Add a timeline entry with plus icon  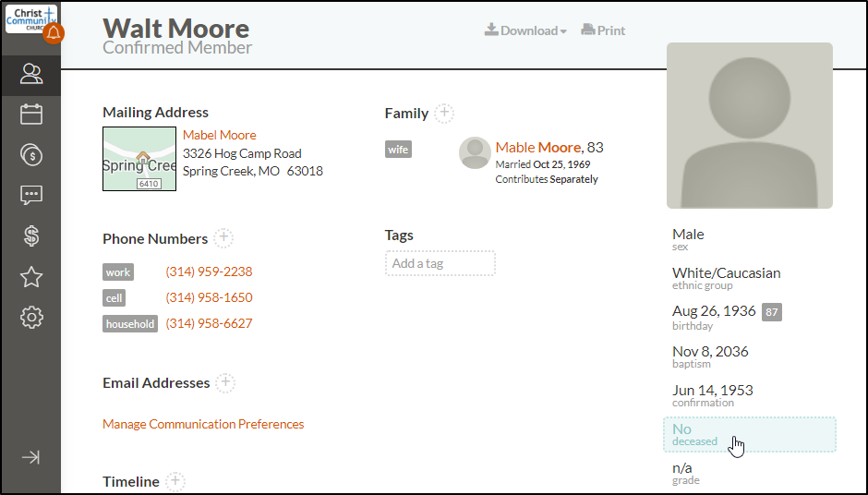(175, 481)
